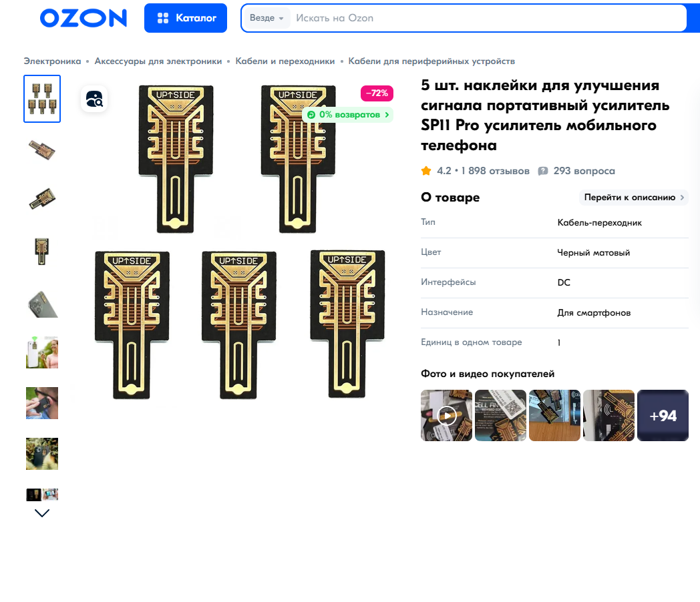
Task: Open the 293 вопроса questions icon link
Action: [543, 171]
